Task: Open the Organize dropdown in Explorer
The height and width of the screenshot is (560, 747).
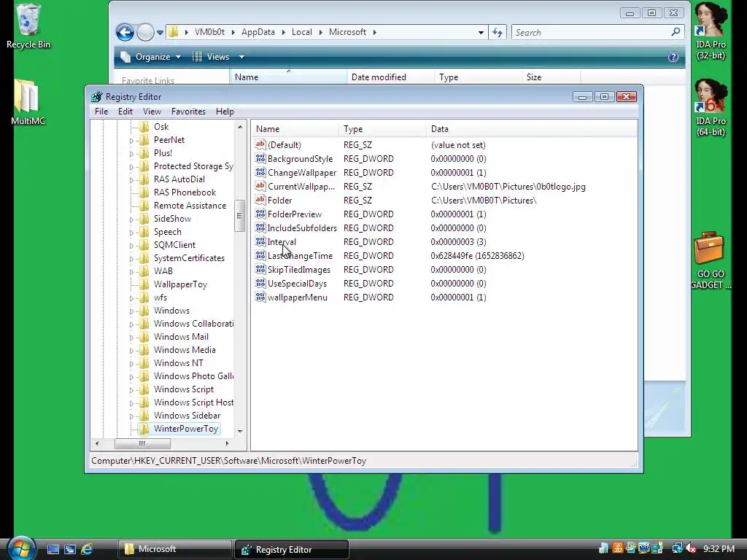Action: coord(150,57)
